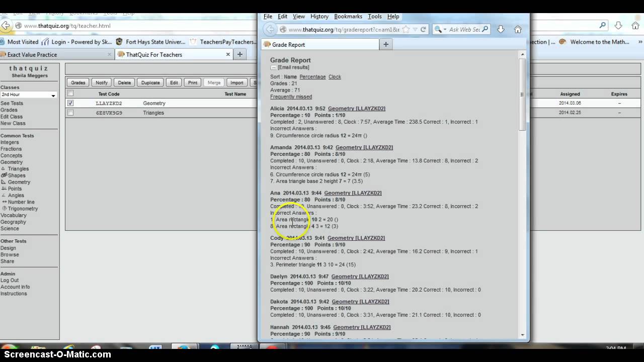Open Frequently missed link

(291, 97)
